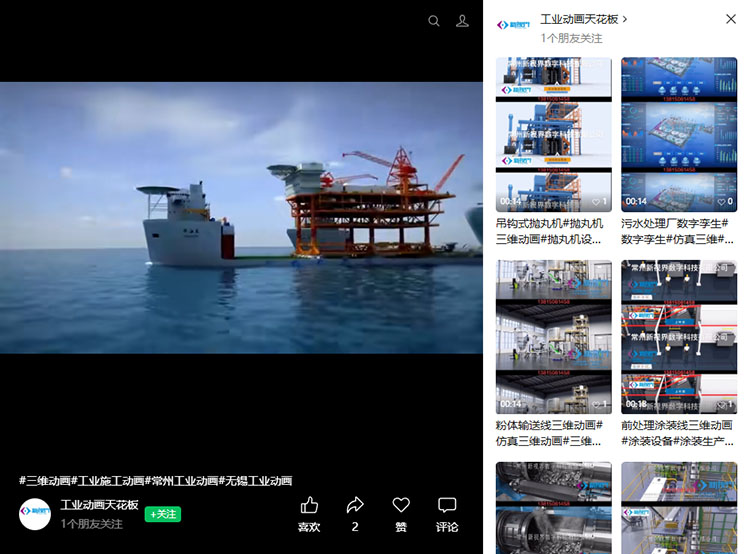Viewport: 750px width, 554px height.
Task: Click 1个朋友关注 text below video
Action: pos(91,524)
